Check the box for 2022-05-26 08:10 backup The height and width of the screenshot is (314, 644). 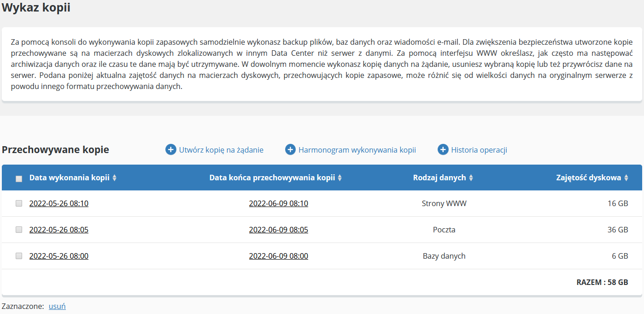pyautogui.click(x=19, y=203)
